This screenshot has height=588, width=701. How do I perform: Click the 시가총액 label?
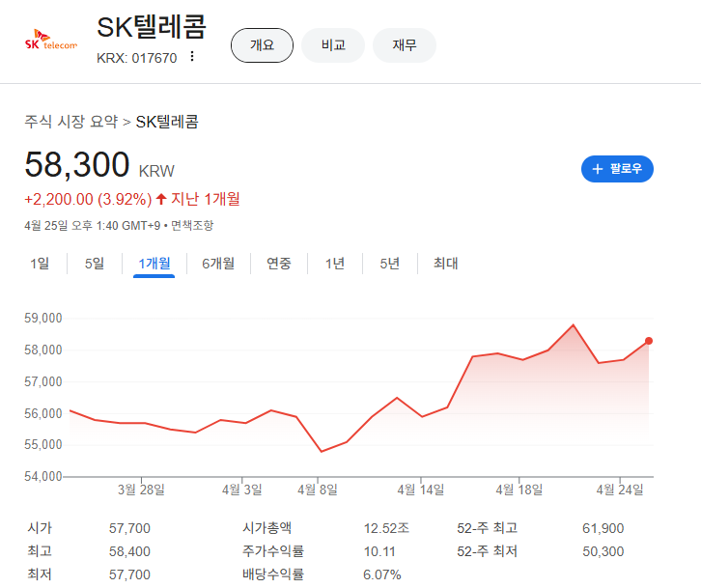[x=266, y=528]
